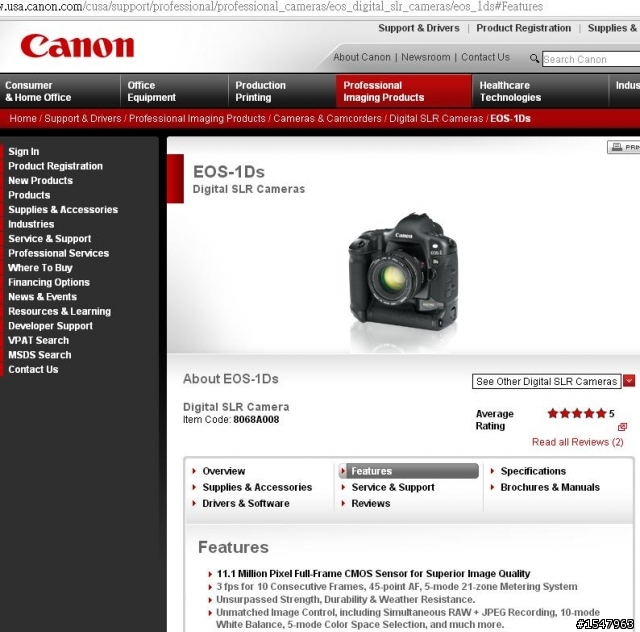The width and height of the screenshot is (640, 632).
Task: Click Cameras & Camcorders breadcrumb
Action: tap(327, 118)
